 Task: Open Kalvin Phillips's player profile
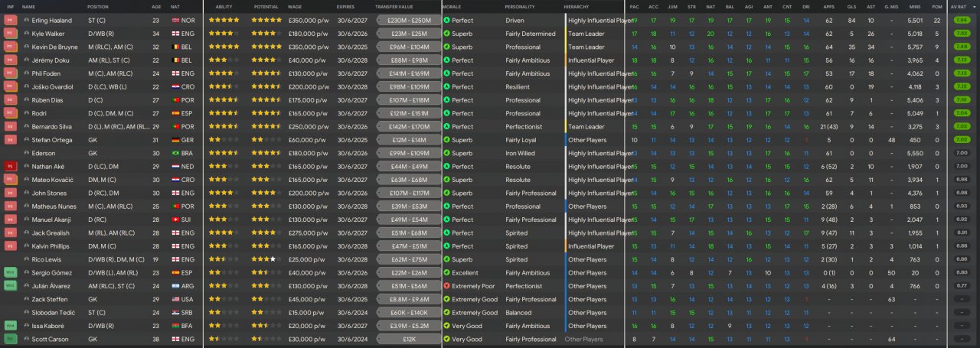click(51, 246)
